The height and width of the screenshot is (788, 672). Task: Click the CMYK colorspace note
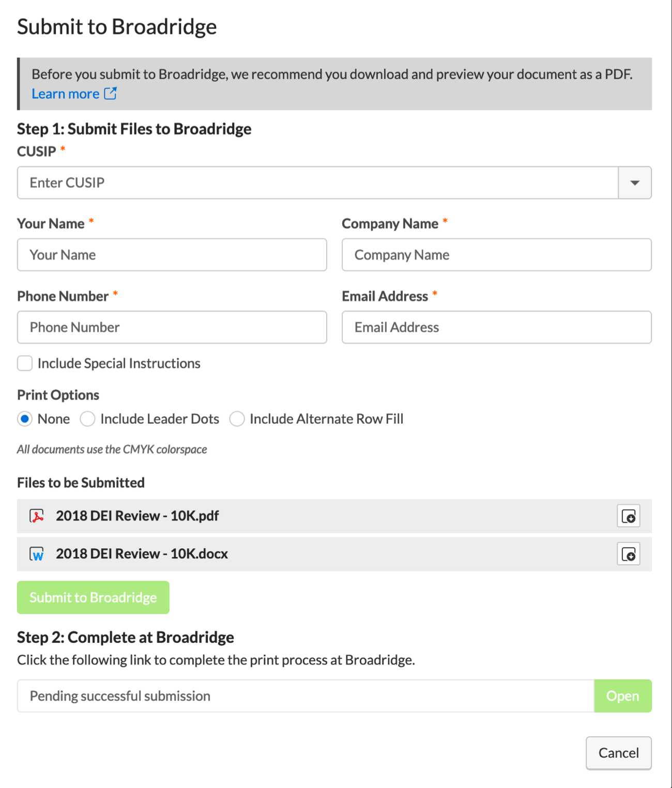point(112,449)
